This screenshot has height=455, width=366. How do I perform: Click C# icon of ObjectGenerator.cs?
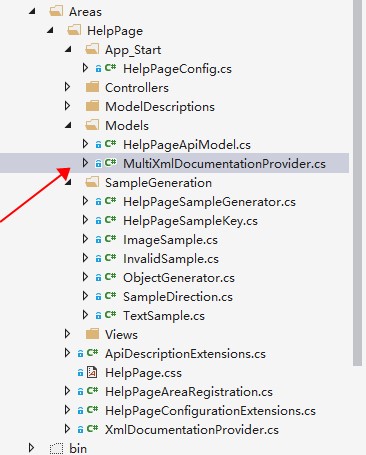point(110,277)
